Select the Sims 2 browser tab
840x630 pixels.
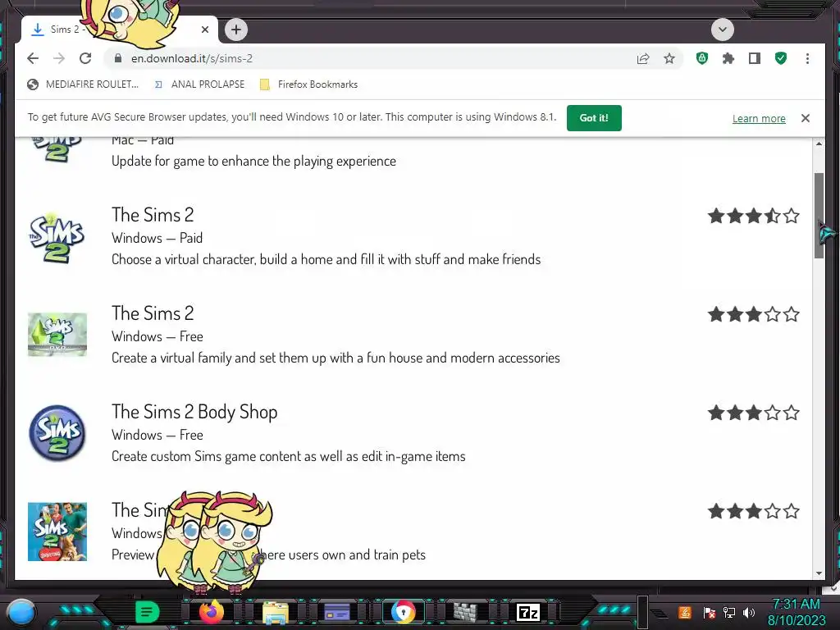point(120,30)
